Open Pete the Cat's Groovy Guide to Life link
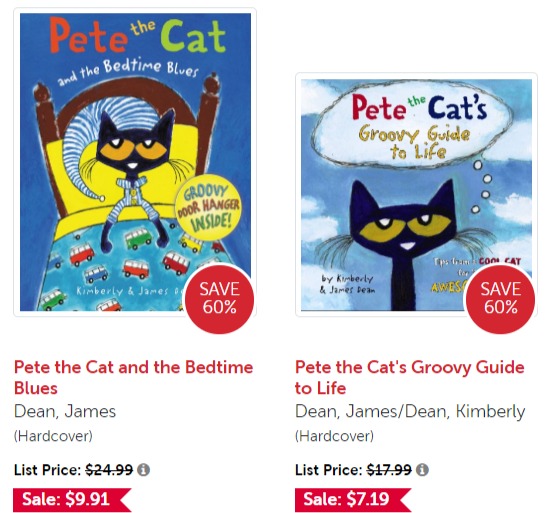 point(410,377)
